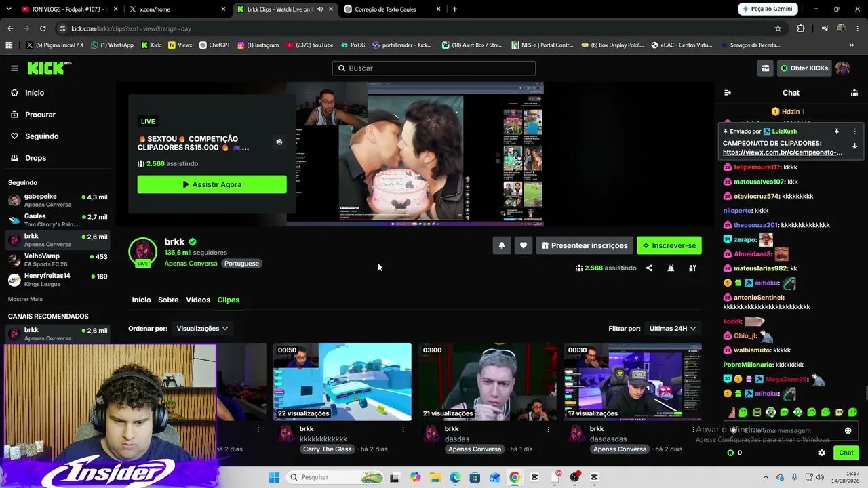Open the viewx.com.br campeonato link
Viewport: 868px width, 488px height.
pyautogui.click(x=783, y=152)
